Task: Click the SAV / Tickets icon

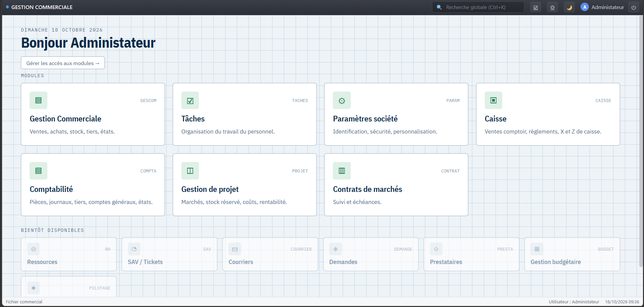Action: (134, 249)
